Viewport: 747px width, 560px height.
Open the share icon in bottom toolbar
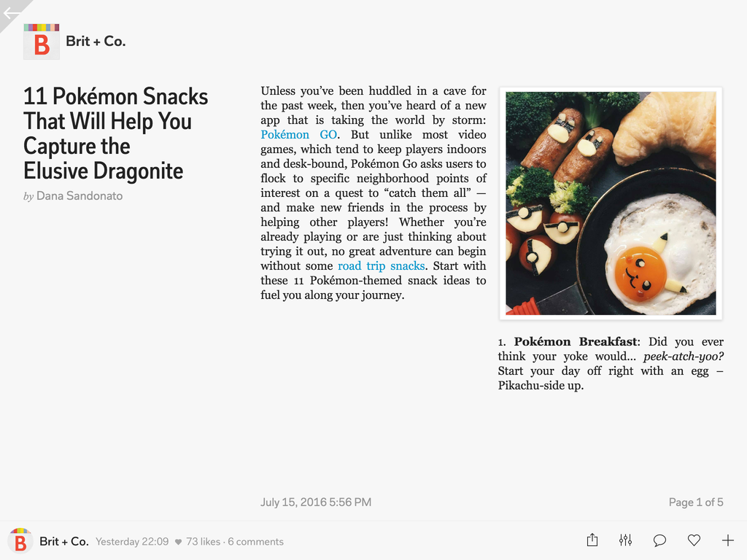click(x=592, y=540)
